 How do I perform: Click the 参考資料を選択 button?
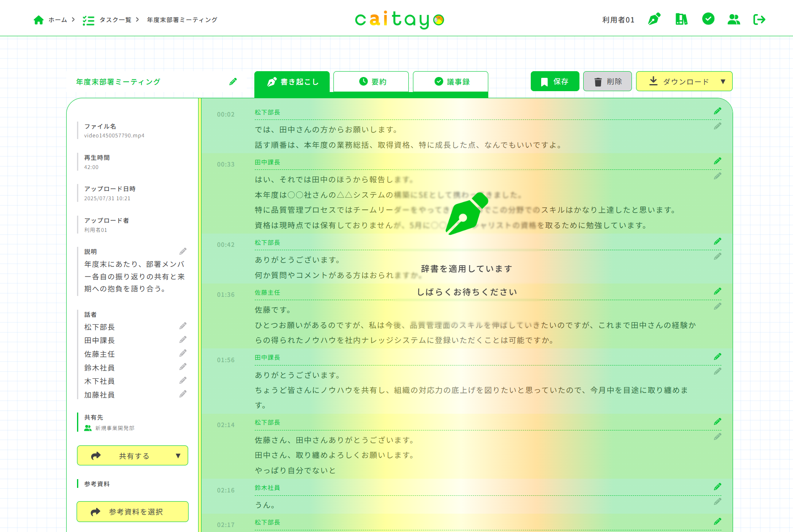coord(132,512)
